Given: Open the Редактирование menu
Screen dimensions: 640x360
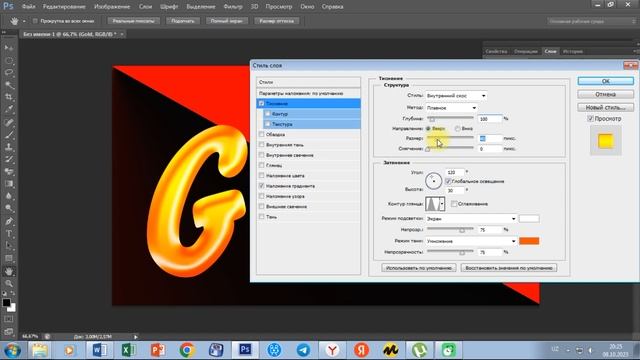Looking at the screenshot, I should pos(64,7).
